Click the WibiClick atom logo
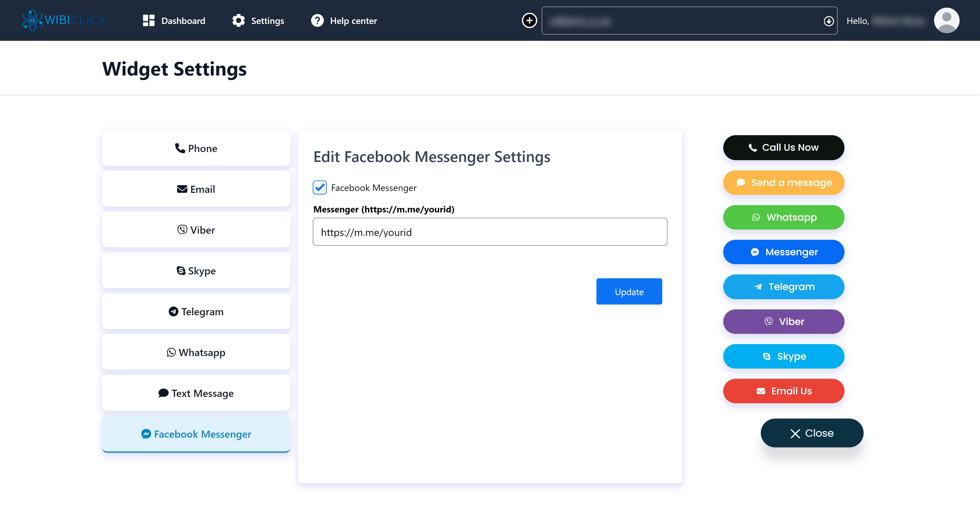 33,21
